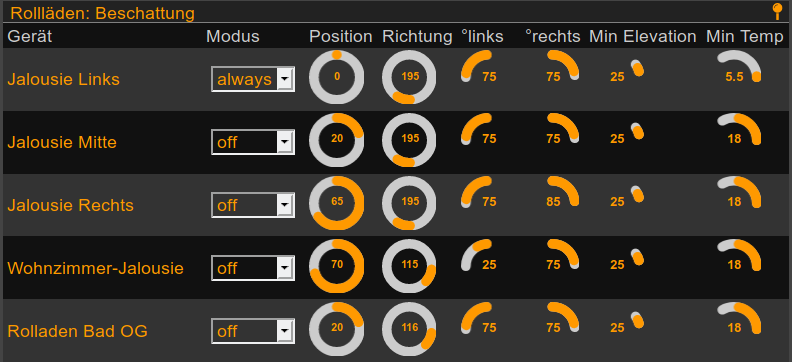This screenshot has height=362, width=792.
Task: Click Position knob showing 70 for Wohnzimmer-Jalousie
Action: click(336, 266)
